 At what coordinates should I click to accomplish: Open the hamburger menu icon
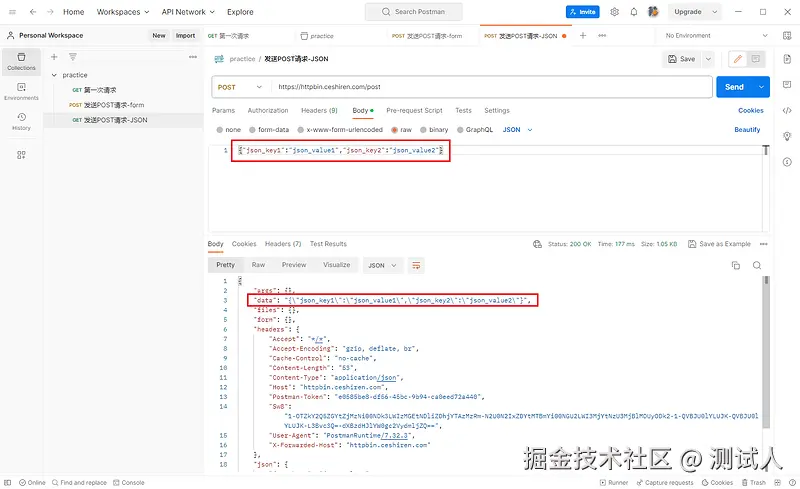(12, 12)
